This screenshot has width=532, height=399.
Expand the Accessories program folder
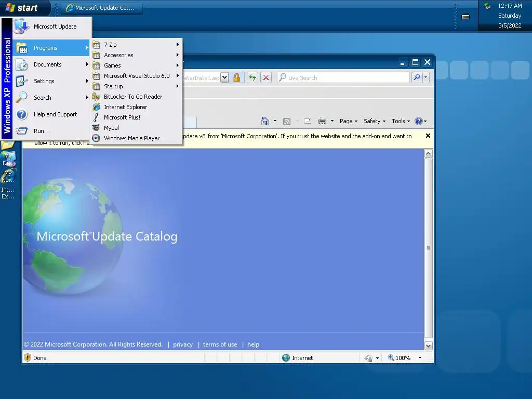[137, 55]
